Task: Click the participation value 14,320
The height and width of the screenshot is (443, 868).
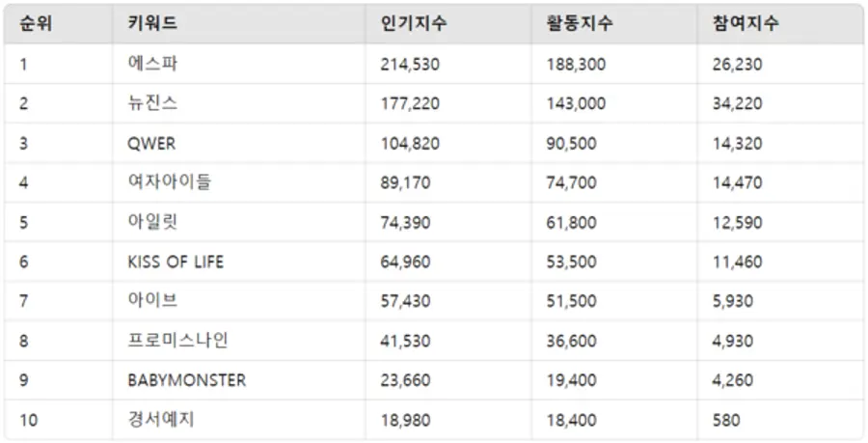Action: pos(736,144)
